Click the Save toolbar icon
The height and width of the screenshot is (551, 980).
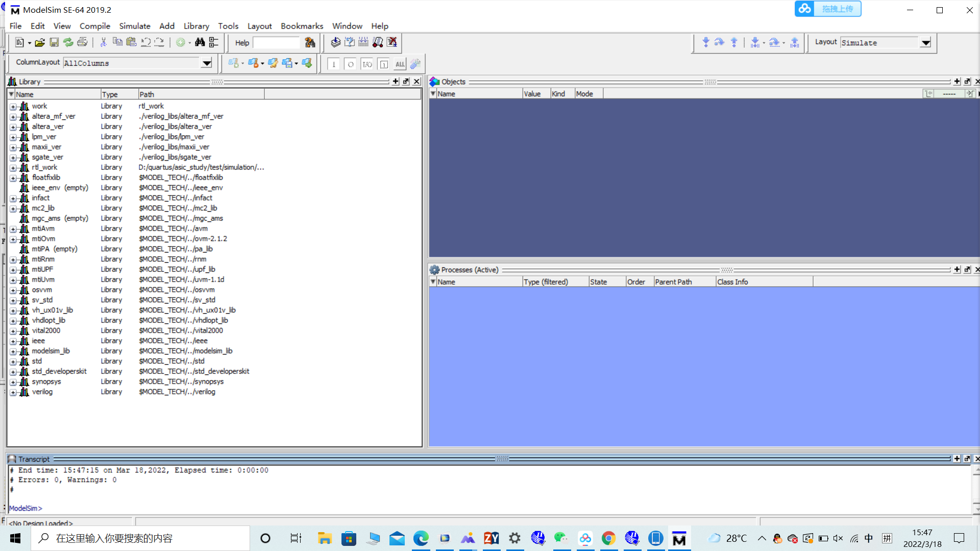[54, 42]
